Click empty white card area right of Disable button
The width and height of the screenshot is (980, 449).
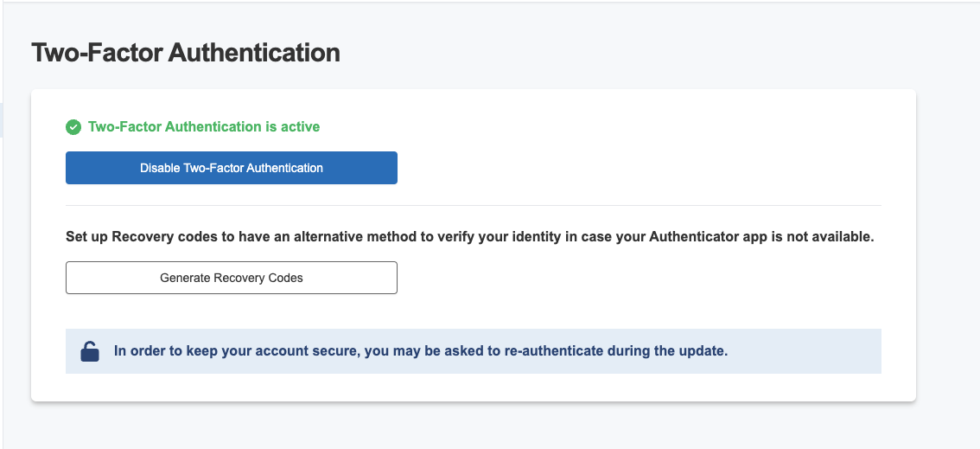625,168
